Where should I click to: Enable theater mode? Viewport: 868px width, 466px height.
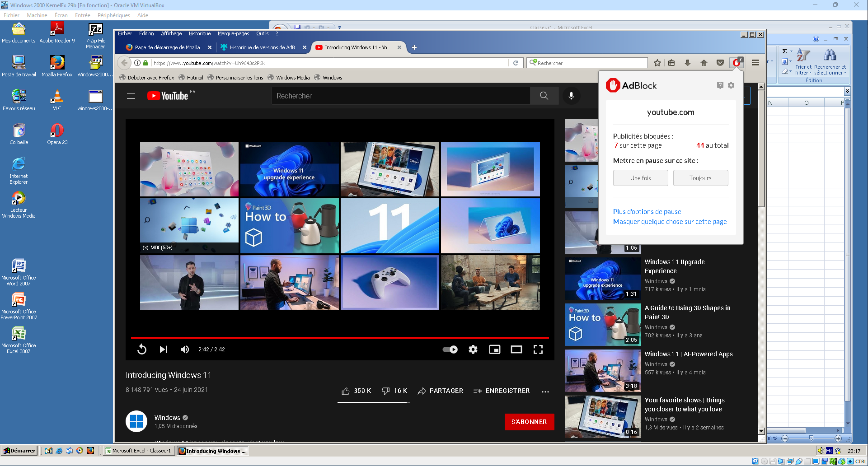pos(516,349)
